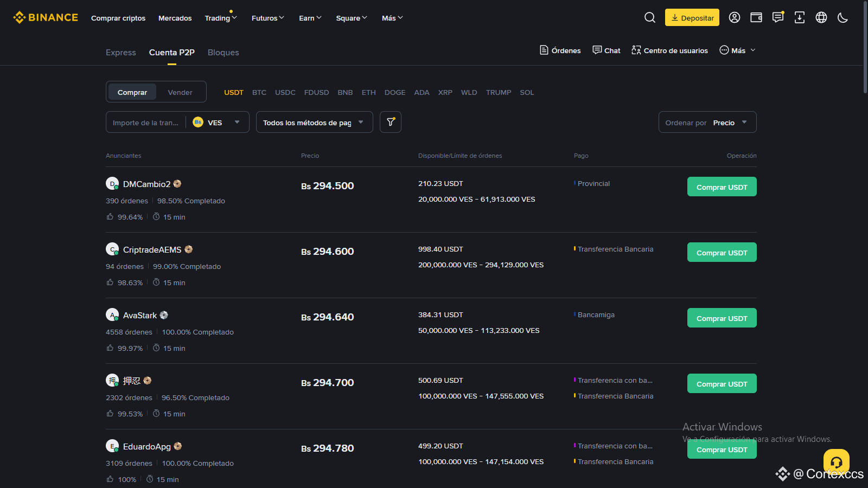Open Mercados page
The height and width of the screenshot is (488, 868).
175,18
